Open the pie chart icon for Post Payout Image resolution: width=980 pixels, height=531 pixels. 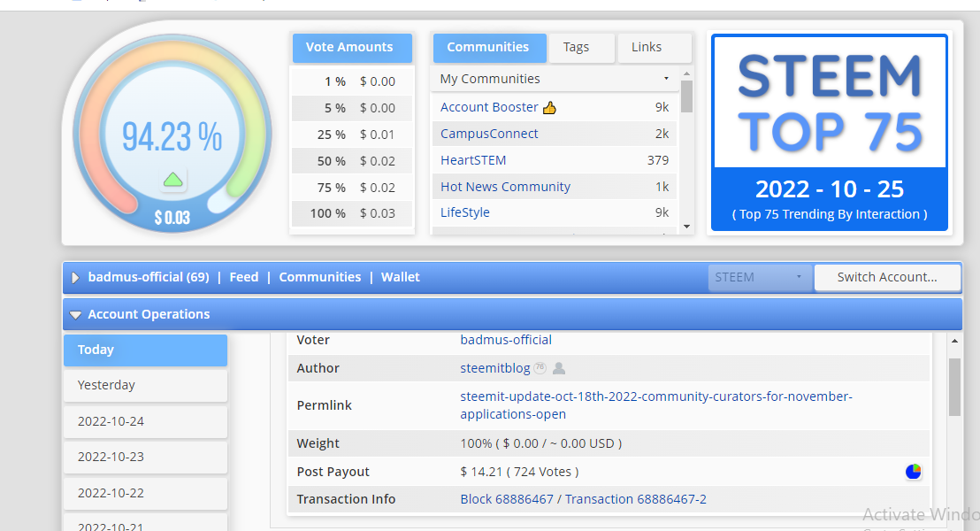tap(913, 472)
